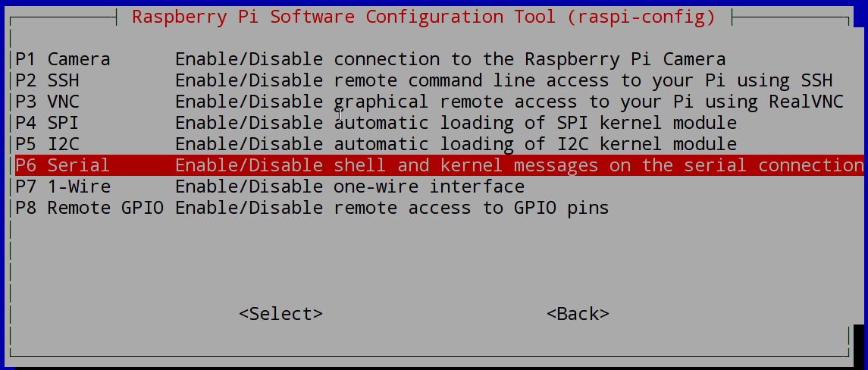The height and width of the screenshot is (370, 868).
Task: Click the I2C kernel module description
Action: [456, 144]
